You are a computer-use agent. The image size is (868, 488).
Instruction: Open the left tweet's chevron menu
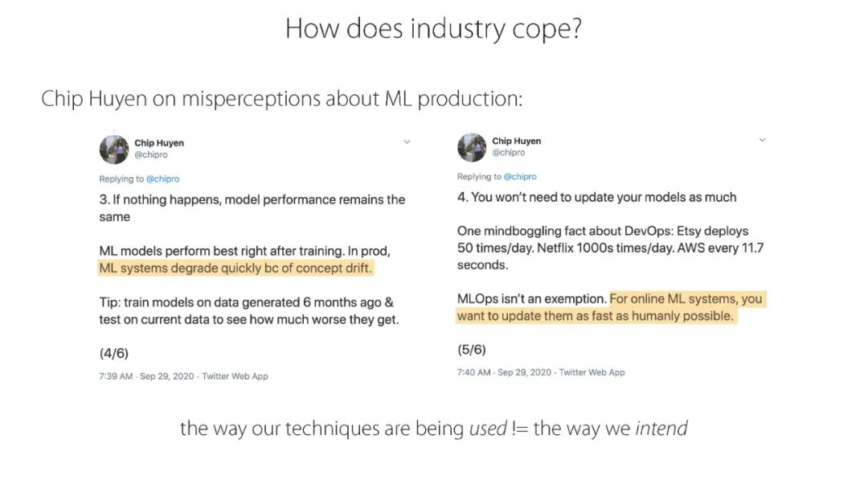(407, 142)
